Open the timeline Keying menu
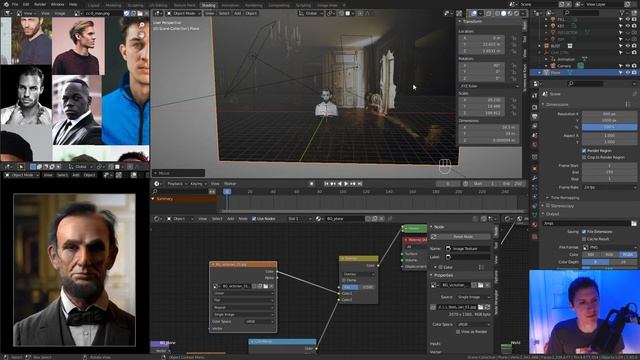Image resolution: width=640 pixels, height=360 pixels. pos(197,184)
